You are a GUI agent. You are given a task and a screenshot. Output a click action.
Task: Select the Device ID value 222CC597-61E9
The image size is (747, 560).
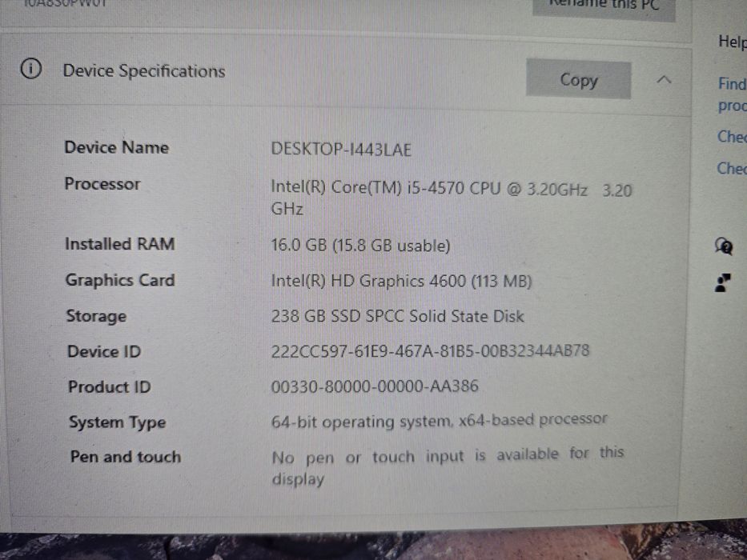[x=430, y=351]
